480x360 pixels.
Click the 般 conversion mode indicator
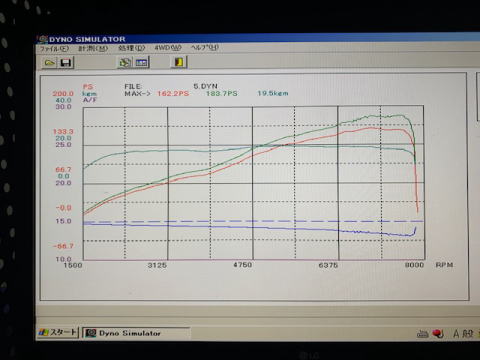tap(468, 333)
